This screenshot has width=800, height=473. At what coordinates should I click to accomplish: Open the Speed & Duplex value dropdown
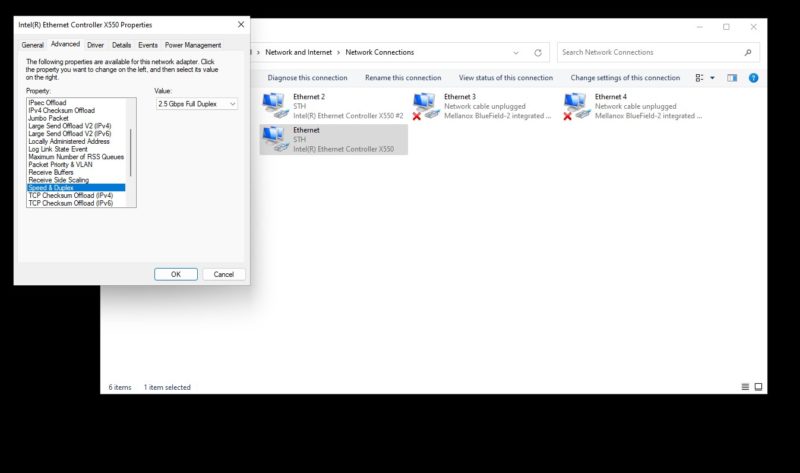point(196,104)
